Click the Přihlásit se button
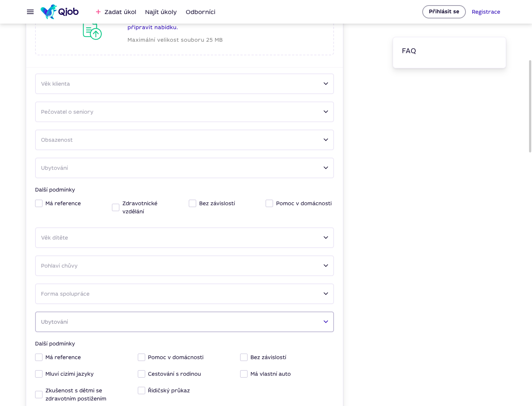This screenshot has width=532, height=406. pos(444,12)
